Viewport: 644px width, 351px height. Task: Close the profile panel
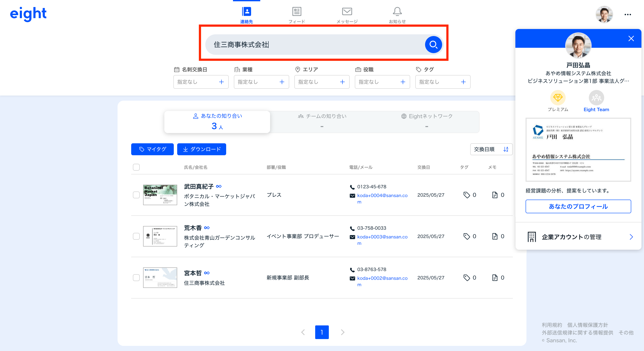(631, 38)
